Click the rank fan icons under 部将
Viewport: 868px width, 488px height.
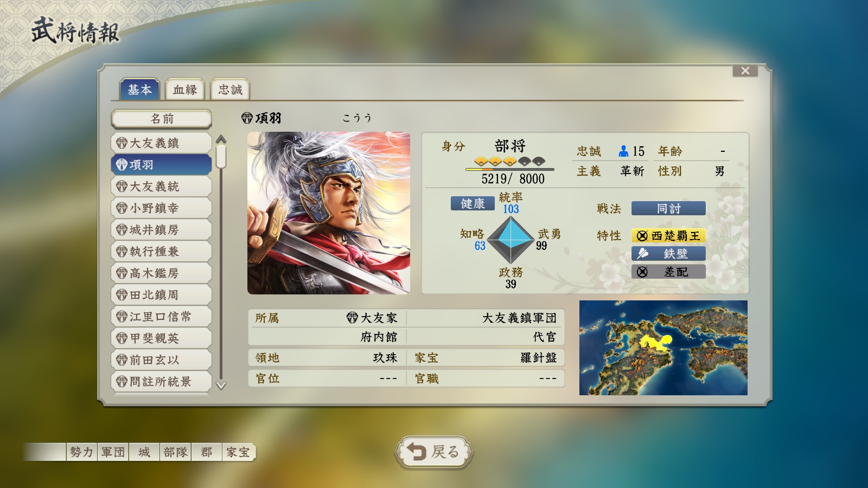coord(509,161)
